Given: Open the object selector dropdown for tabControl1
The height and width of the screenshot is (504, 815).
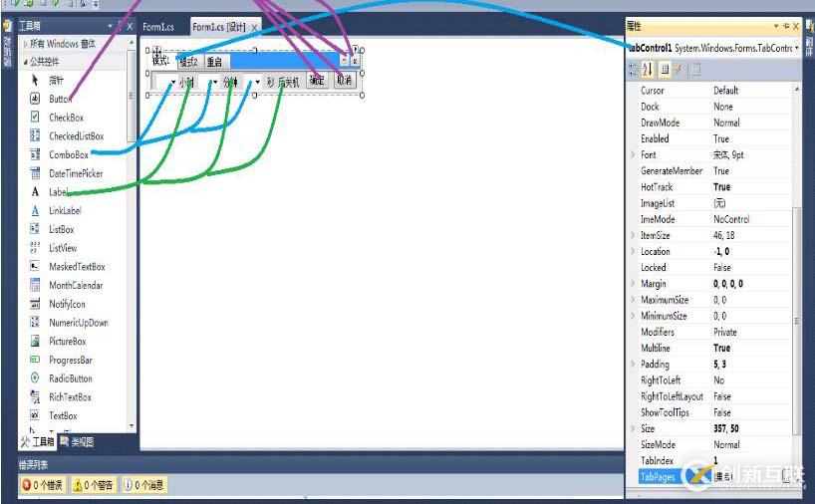Looking at the screenshot, I should 796,48.
